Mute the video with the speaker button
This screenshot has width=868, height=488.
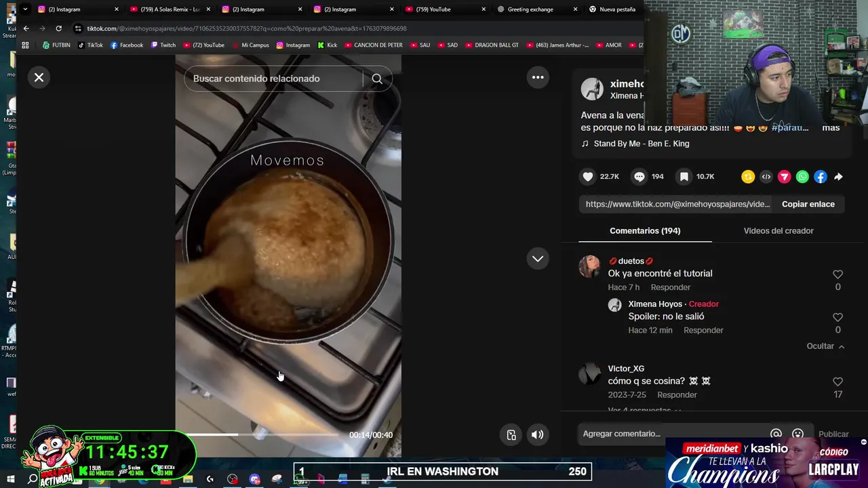[x=537, y=435]
